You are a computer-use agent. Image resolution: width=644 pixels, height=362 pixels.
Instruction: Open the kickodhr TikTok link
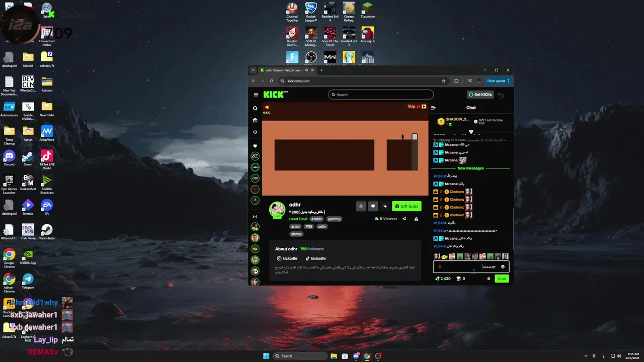316,258
